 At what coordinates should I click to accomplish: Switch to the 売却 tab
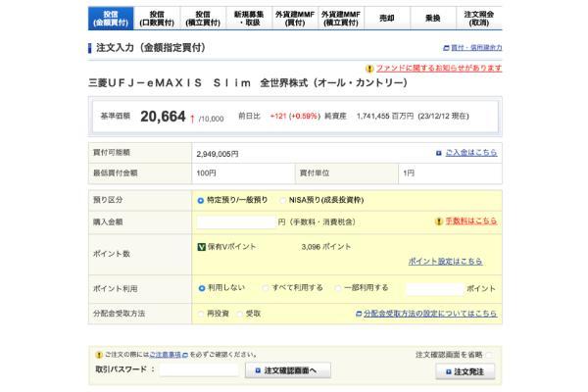(x=387, y=19)
